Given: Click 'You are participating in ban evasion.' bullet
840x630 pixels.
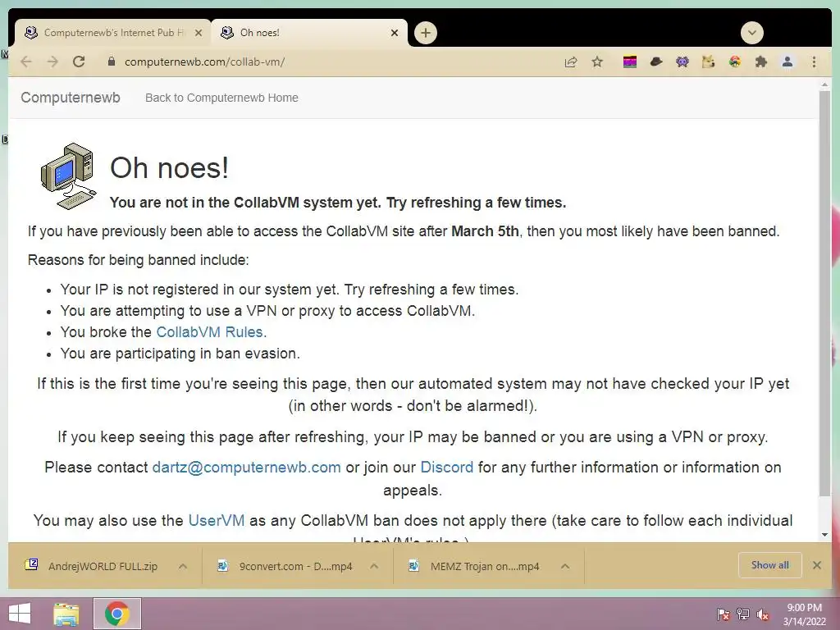Looking at the screenshot, I should tap(180, 354).
